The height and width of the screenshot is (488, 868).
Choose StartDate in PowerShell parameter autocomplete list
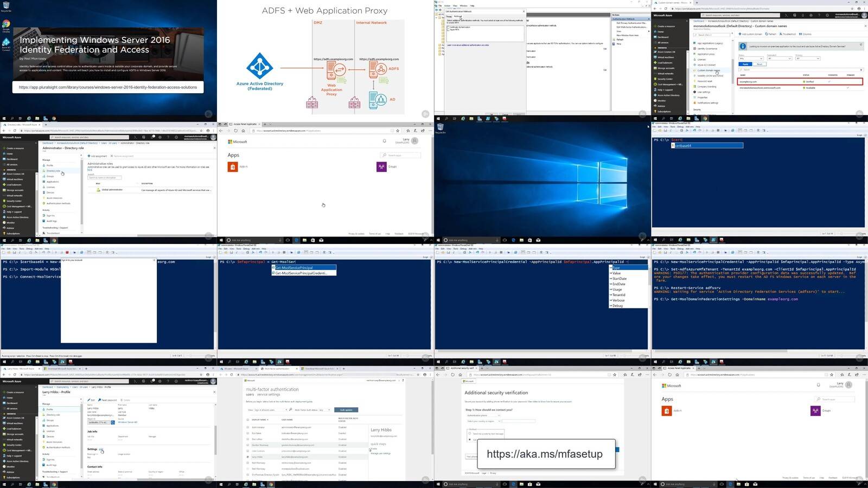[629, 279]
